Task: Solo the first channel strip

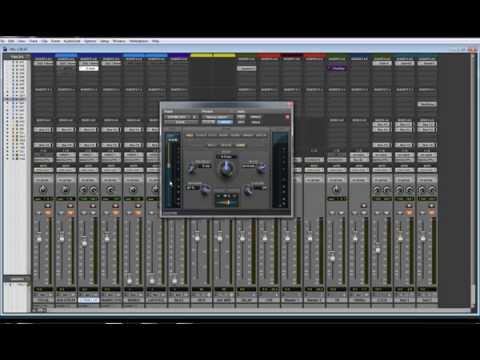Action: [x=39, y=213]
